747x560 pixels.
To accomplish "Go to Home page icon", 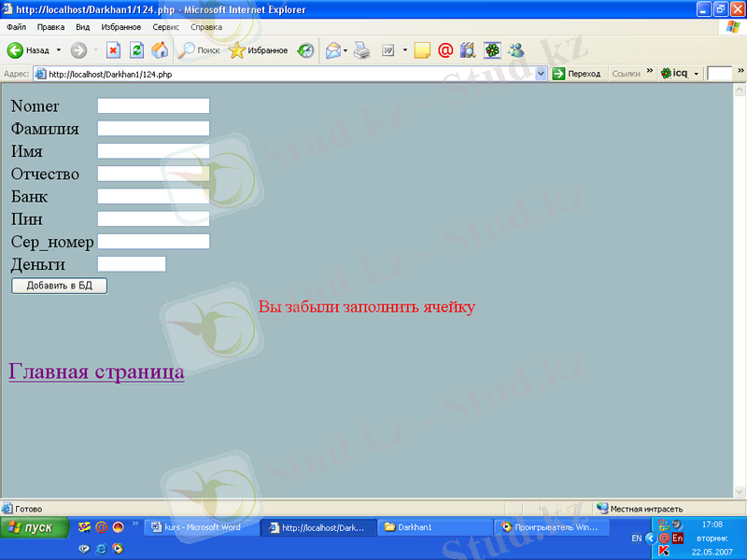I will coord(160,50).
